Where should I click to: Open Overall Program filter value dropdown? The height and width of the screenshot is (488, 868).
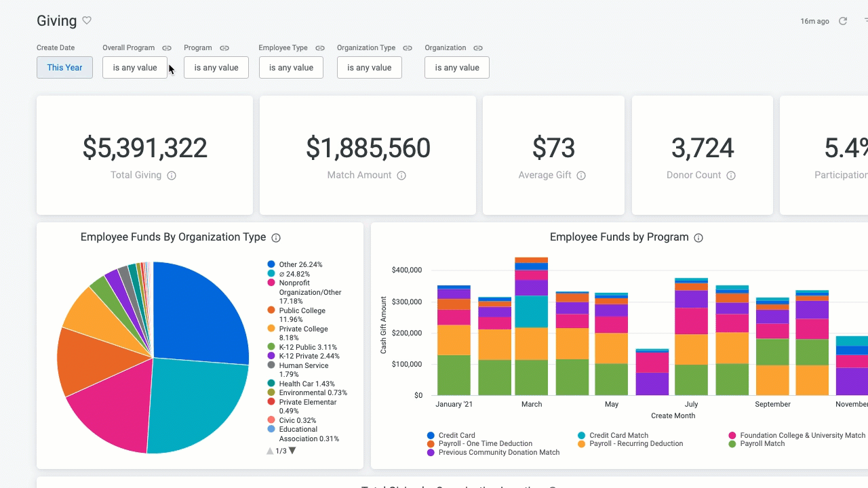[135, 67]
